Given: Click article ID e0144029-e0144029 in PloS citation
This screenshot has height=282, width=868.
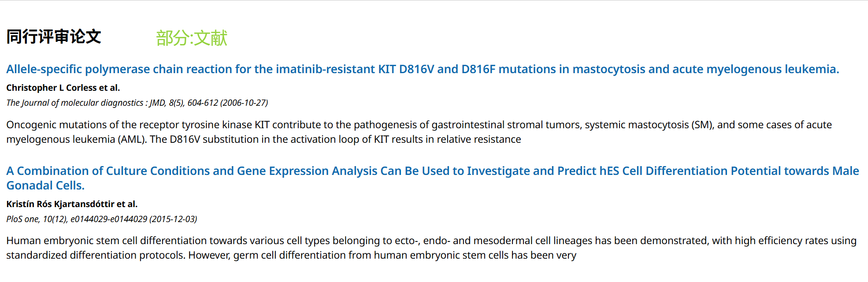Looking at the screenshot, I should [x=109, y=219].
